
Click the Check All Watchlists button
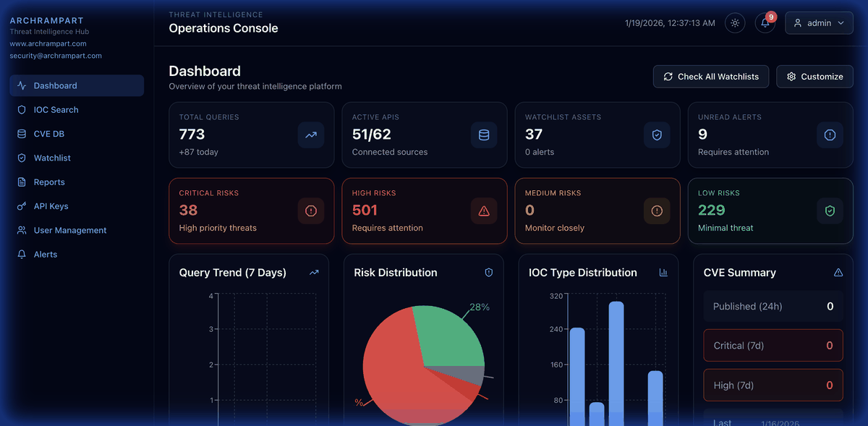click(710, 76)
